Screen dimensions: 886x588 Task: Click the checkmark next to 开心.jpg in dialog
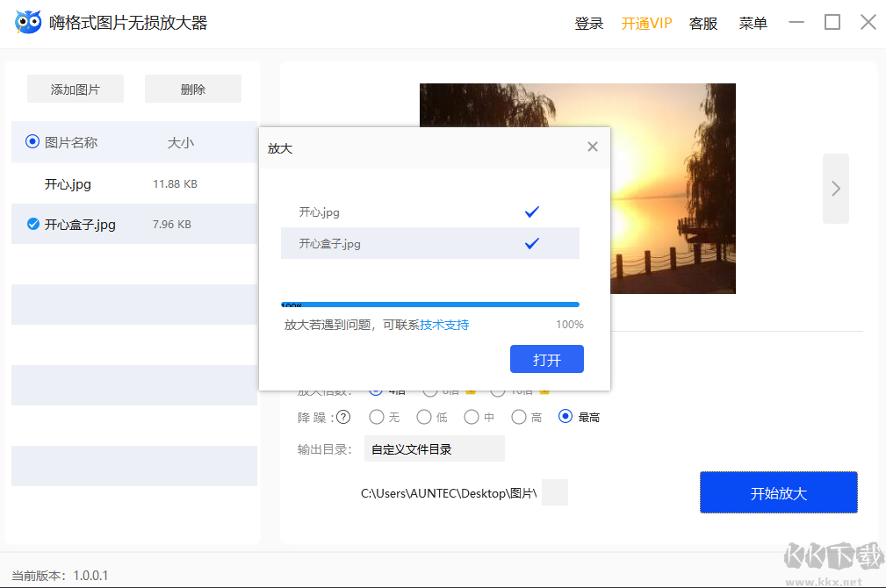[530, 211]
